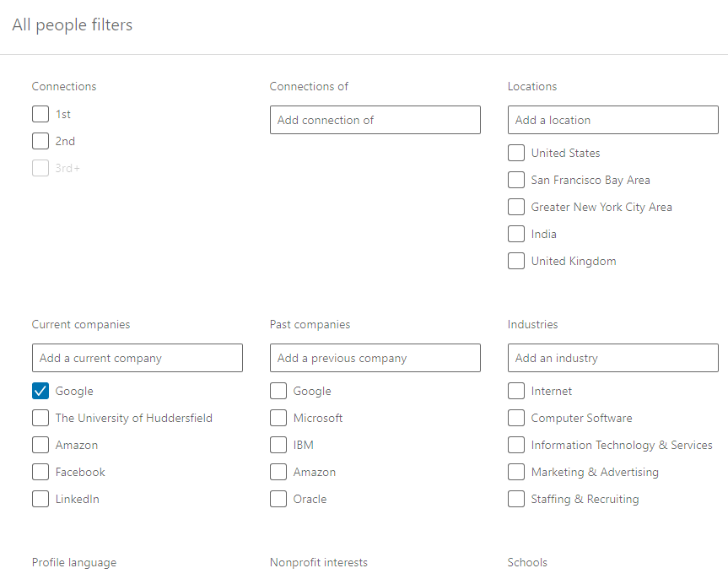
Task: Check the India location checkbox
Action: [515, 234]
